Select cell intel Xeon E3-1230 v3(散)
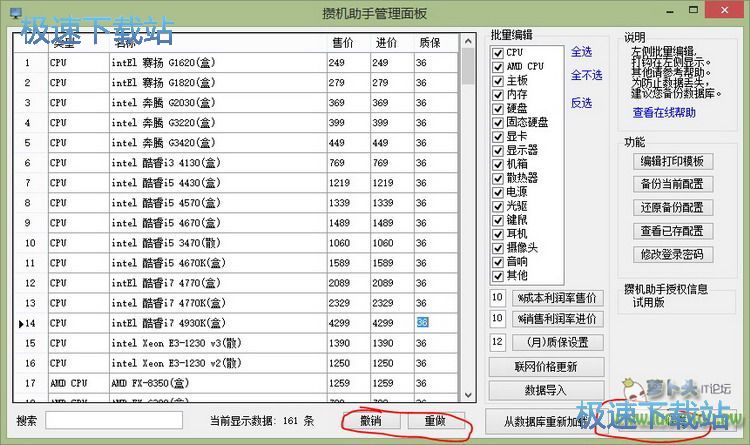Image resolution: width=750 pixels, height=445 pixels. tap(218, 343)
